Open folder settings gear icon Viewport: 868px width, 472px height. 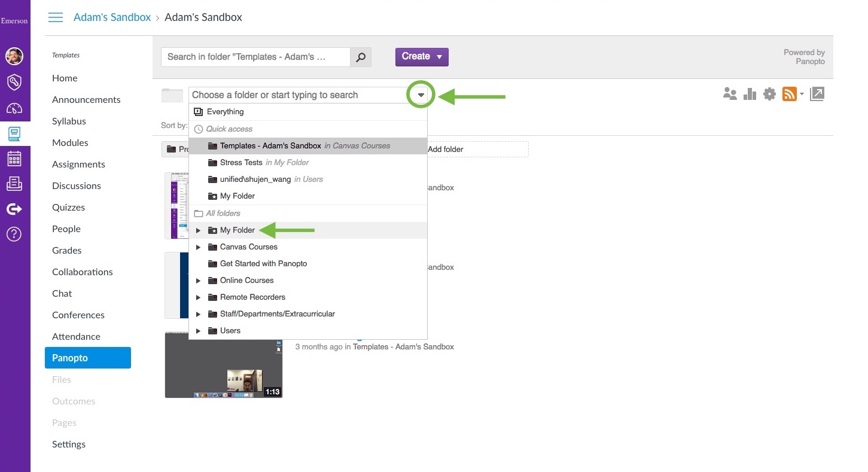(x=769, y=94)
